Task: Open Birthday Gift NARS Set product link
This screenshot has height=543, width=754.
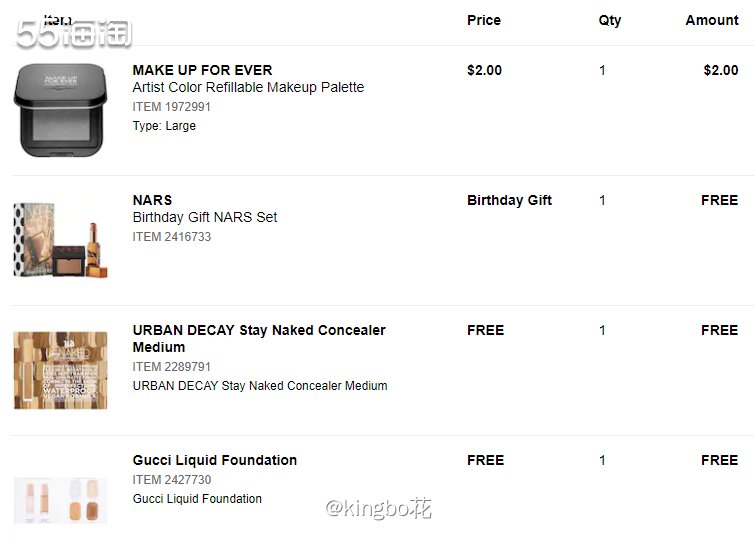Action: tap(205, 217)
